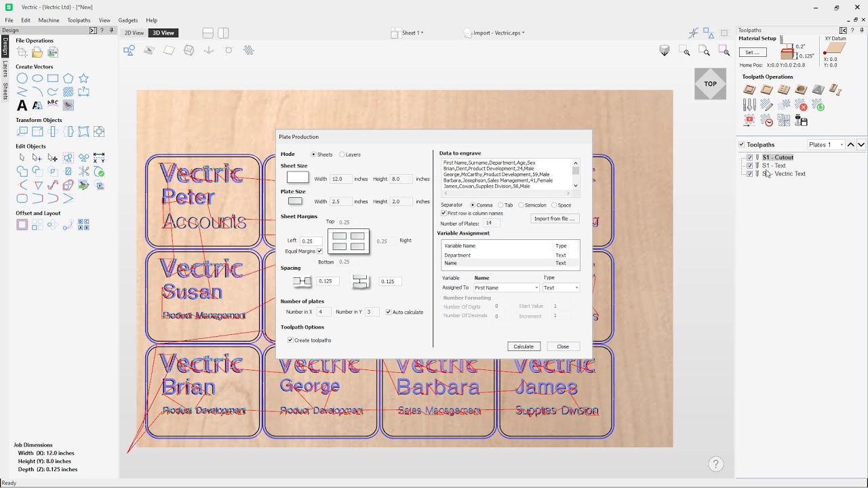Viewport: 868px width, 488px height.
Task: Move toolpath up with the up arrow
Action: [x=851, y=144]
